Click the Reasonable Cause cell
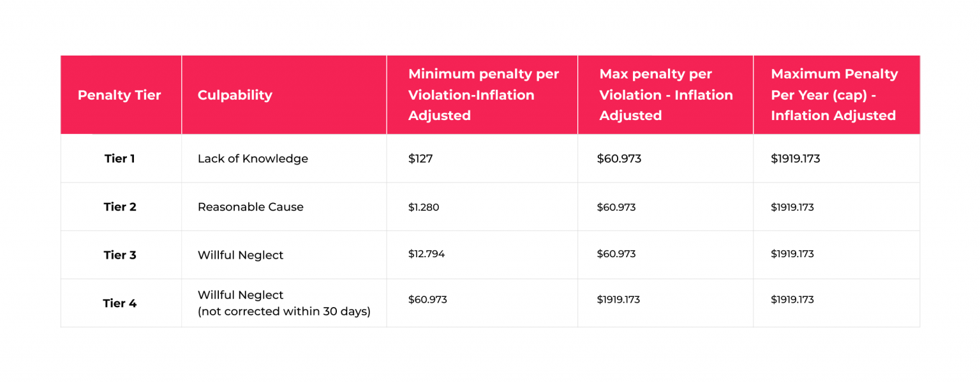The width and height of the screenshot is (980, 383). (251, 207)
